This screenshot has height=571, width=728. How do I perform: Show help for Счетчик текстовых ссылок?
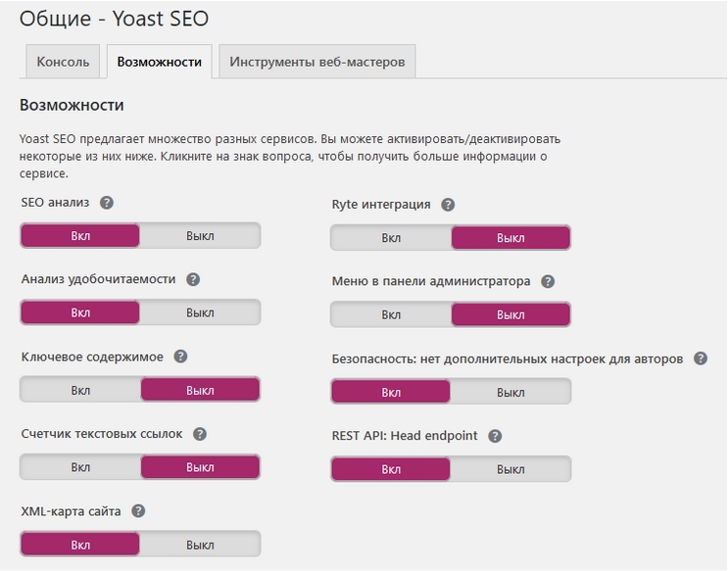pos(200,434)
